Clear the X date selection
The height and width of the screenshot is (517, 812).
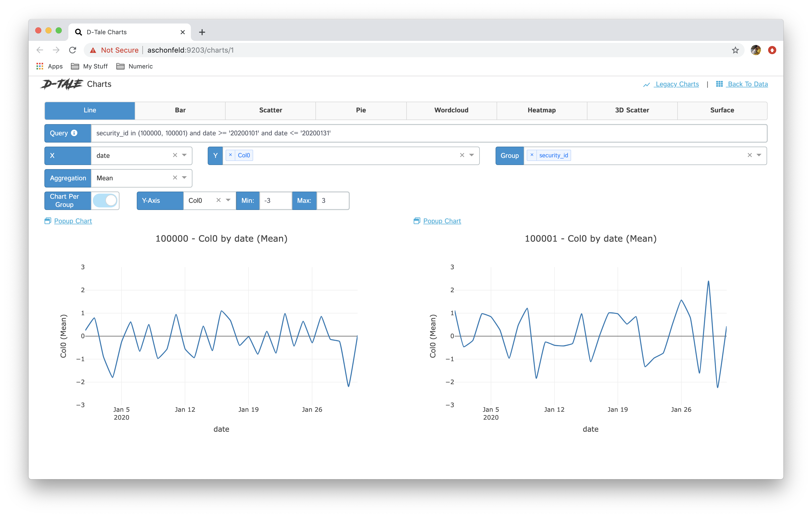pyautogui.click(x=175, y=155)
